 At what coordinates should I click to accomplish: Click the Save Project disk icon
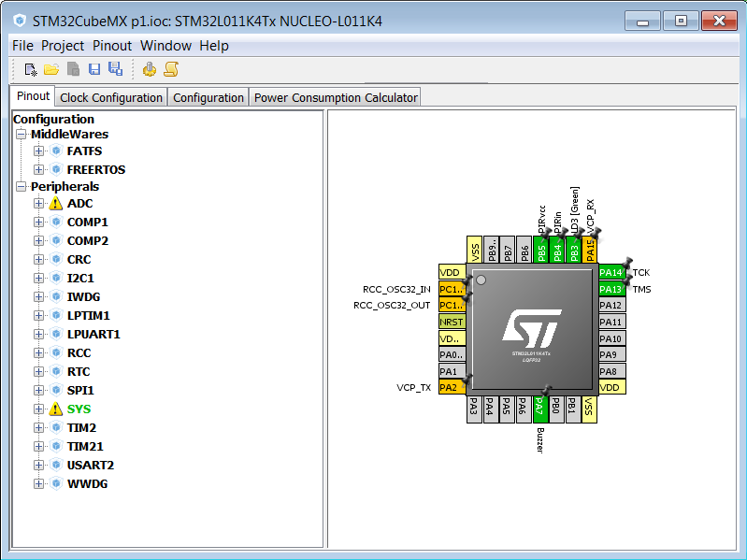pyautogui.click(x=94, y=69)
